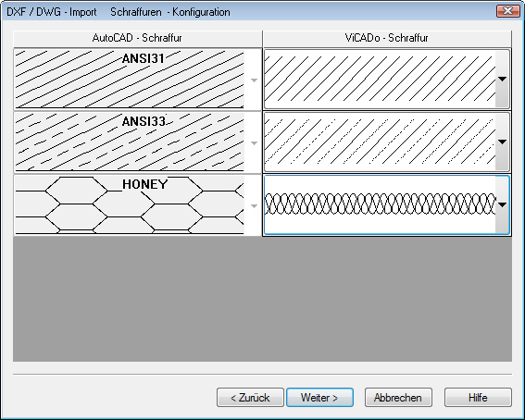Open the ViCADo hatch dropdown for ANSI31
525x420 pixels.
tap(502, 80)
